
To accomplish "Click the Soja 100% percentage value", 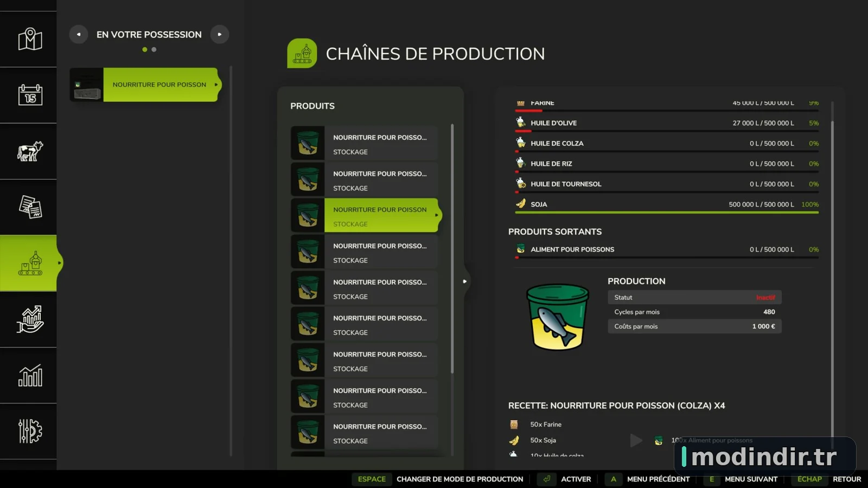I will click(810, 204).
